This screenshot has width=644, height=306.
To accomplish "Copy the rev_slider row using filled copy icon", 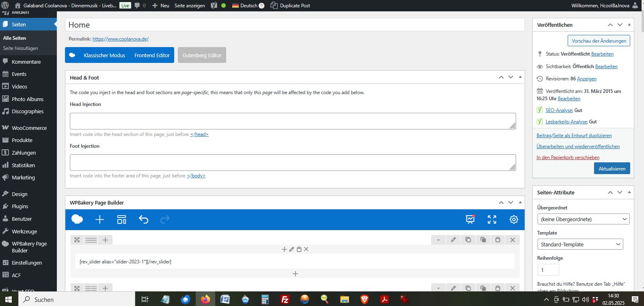I will pos(483,240).
